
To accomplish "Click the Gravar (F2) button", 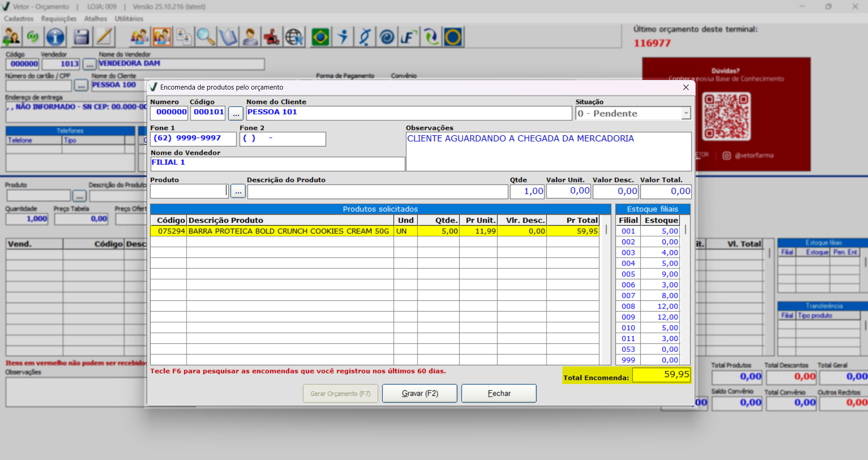I will (x=420, y=394).
